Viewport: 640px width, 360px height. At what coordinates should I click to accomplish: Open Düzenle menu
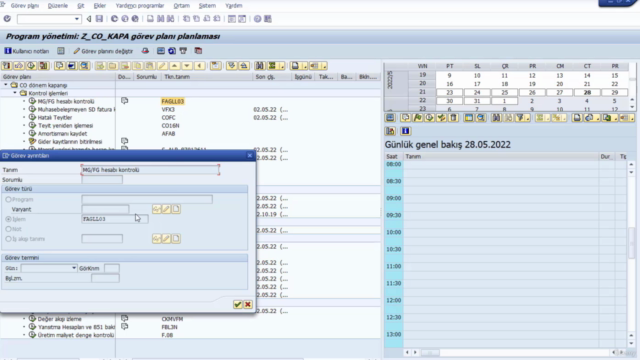tap(58, 6)
